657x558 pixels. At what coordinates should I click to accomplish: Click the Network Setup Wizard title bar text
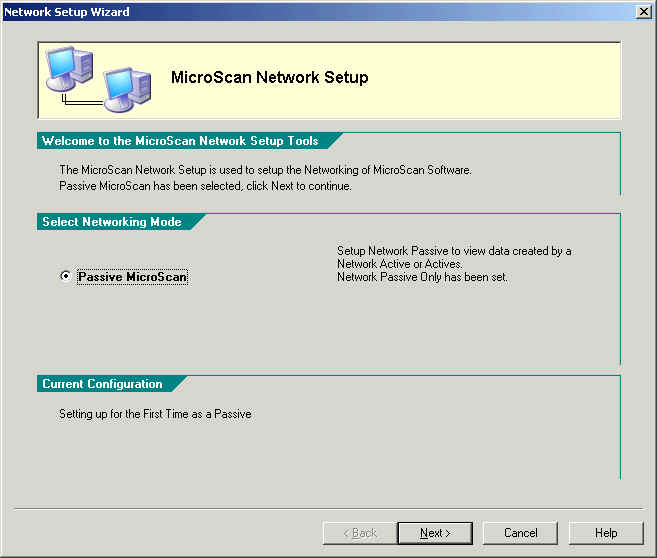click(x=67, y=12)
